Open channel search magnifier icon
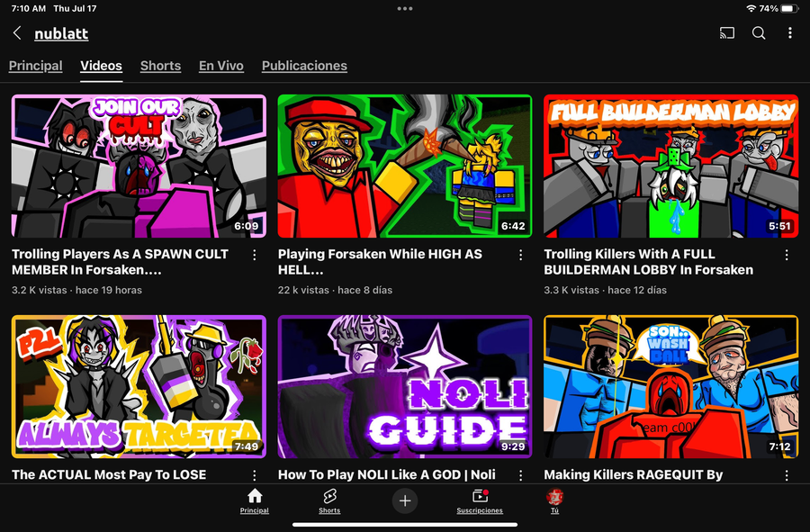810x532 pixels. [759, 33]
